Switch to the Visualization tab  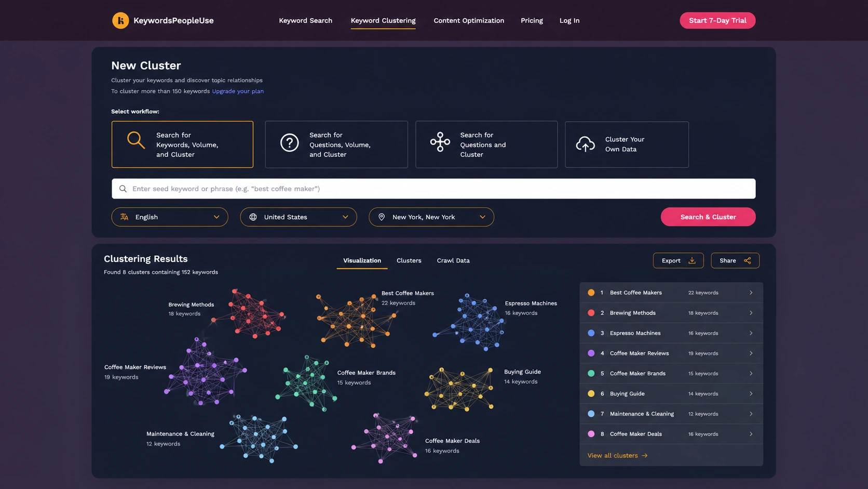pos(362,260)
